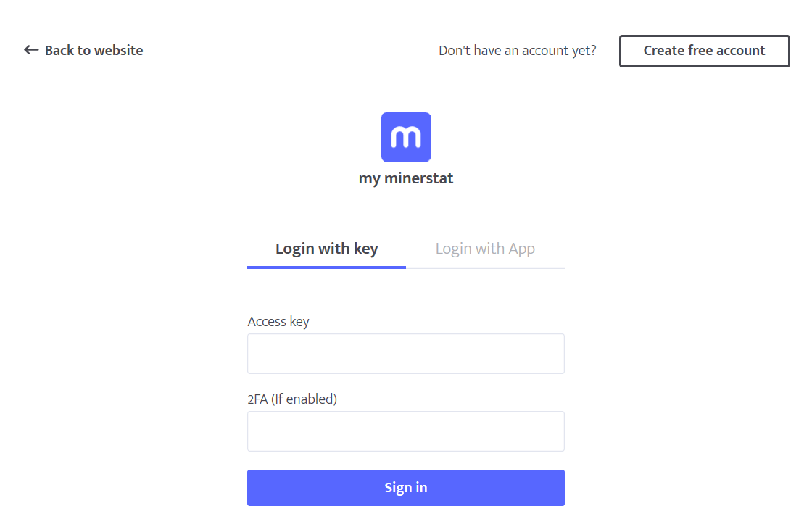Viewport: 812px width, 527px height.
Task: Click the word "website" in the back link
Action: coord(118,51)
